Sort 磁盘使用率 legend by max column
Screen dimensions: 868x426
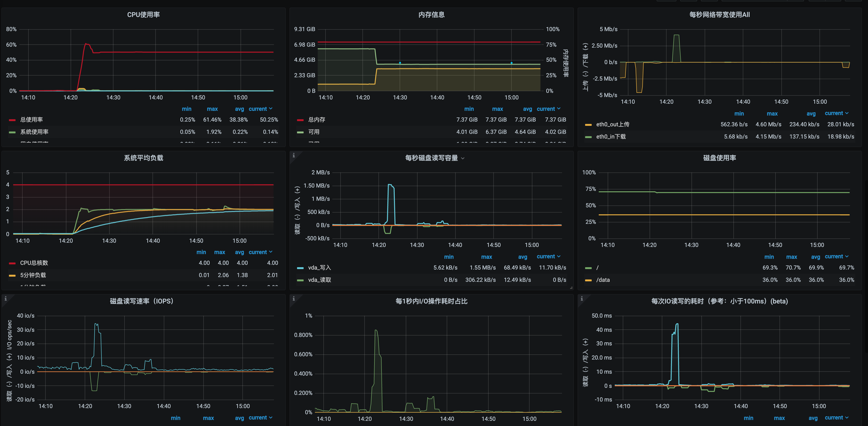tap(792, 257)
